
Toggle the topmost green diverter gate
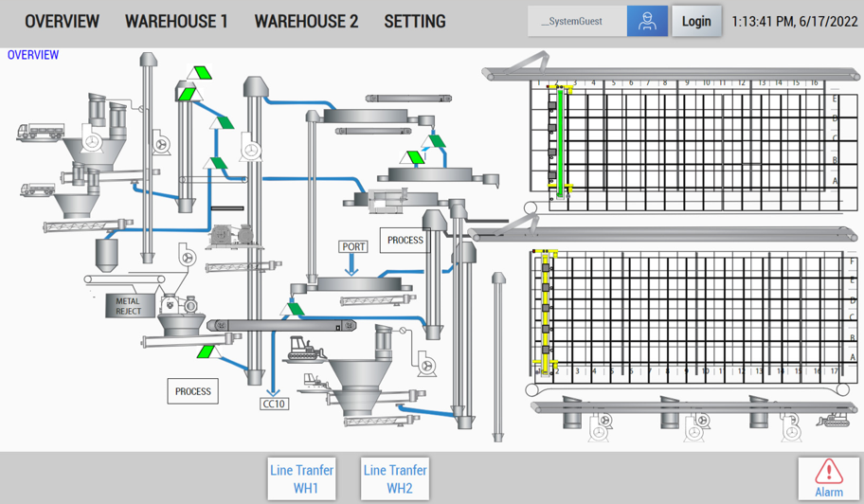click(x=200, y=73)
